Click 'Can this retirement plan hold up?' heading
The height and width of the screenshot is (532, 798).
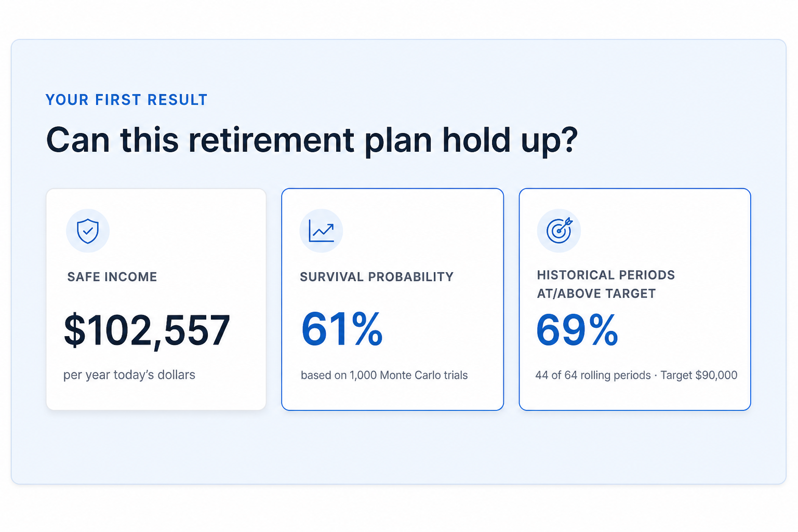coord(312,141)
